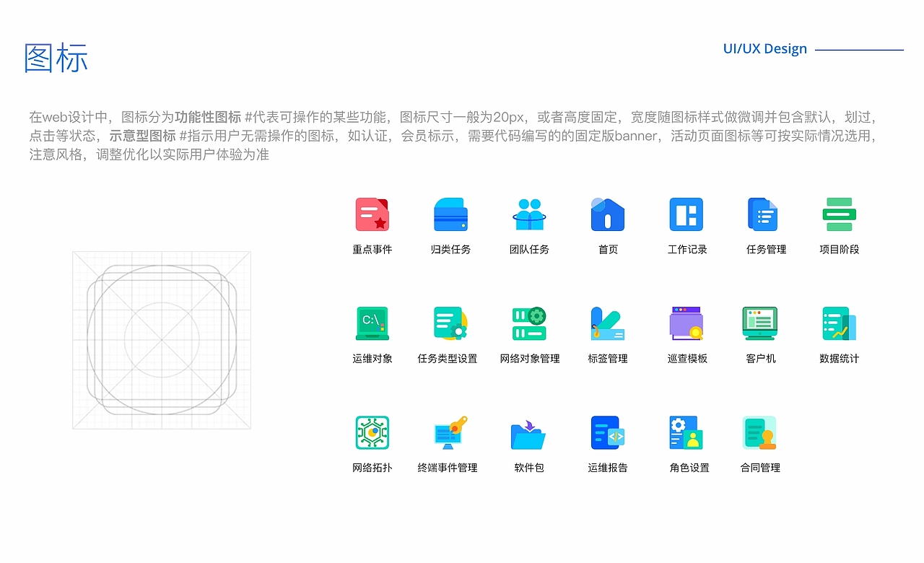The height and width of the screenshot is (563, 924).
Task: Click the 工作记录 (Work Records) icon
Action: coord(687,214)
